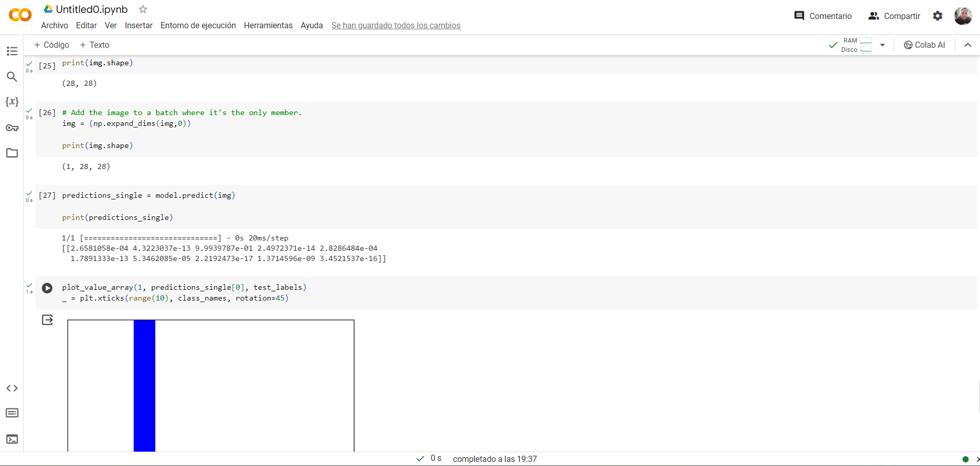Viewport: 980px width, 466px height.
Task: Open the secrets key icon
Action: tap(12, 127)
